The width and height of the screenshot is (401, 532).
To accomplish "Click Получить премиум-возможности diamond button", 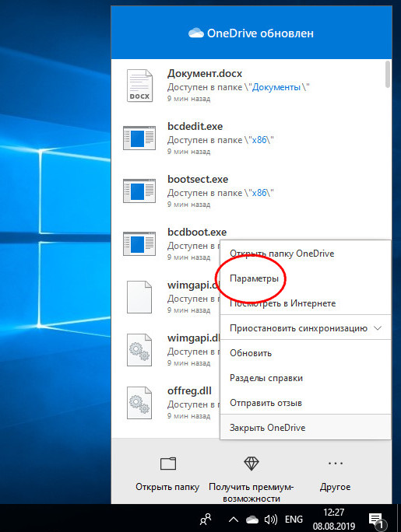I will tap(252, 479).
